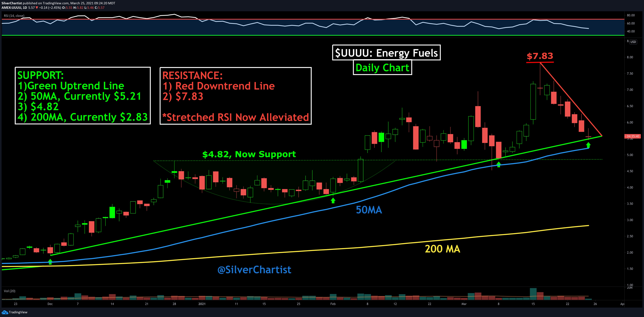644x317 pixels.
Task: Click the 6.50 price axis label
Action: 630,106
